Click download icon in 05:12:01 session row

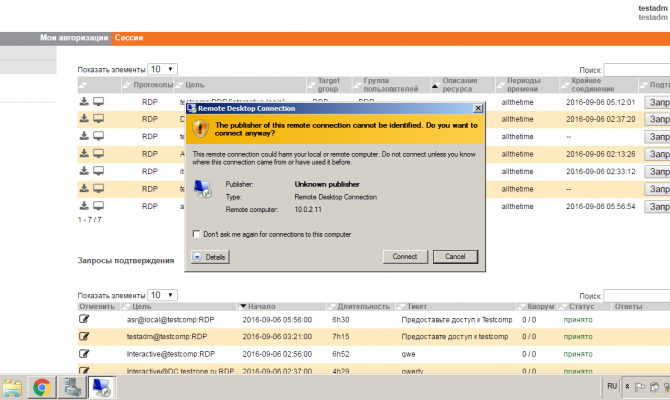pyautogui.click(x=84, y=101)
